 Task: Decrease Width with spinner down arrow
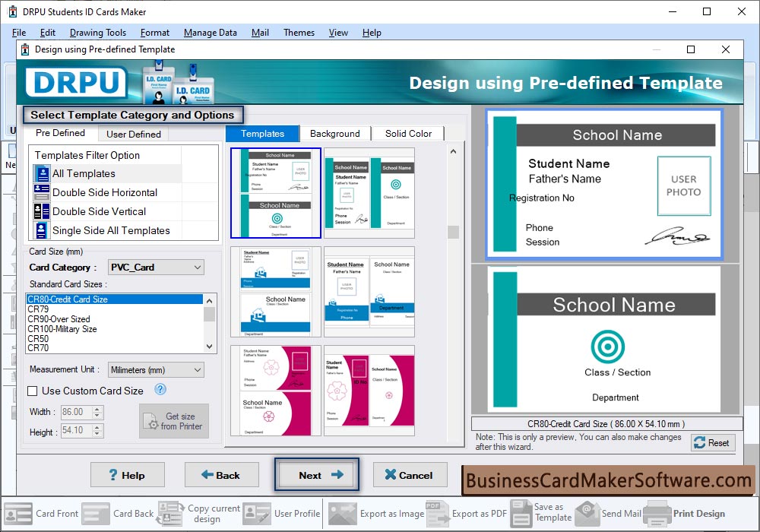[x=97, y=415]
